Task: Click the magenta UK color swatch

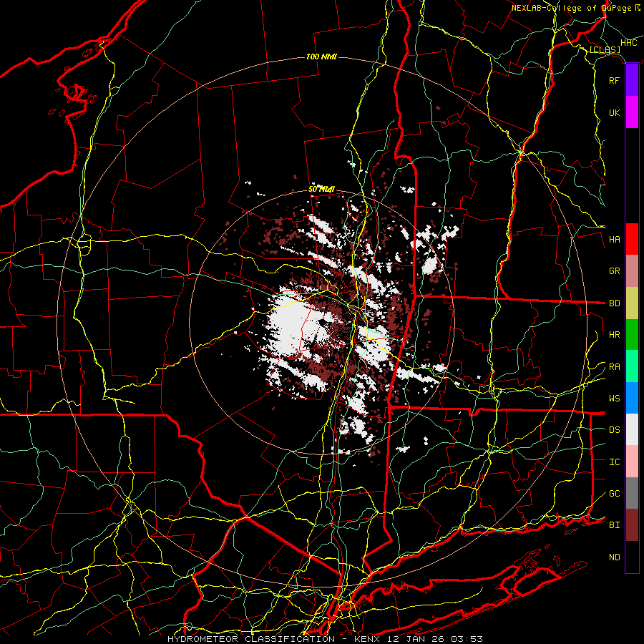Action: (x=632, y=112)
